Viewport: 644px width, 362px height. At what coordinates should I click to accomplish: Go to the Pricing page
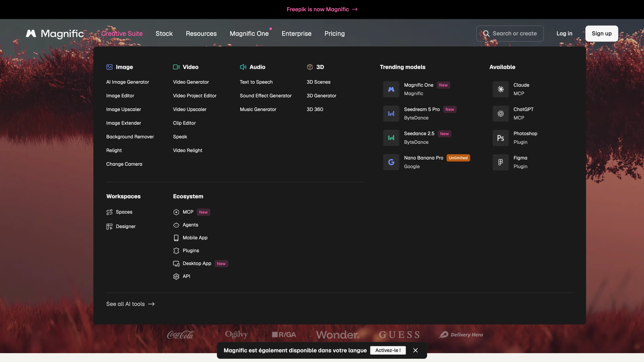point(334,33)
